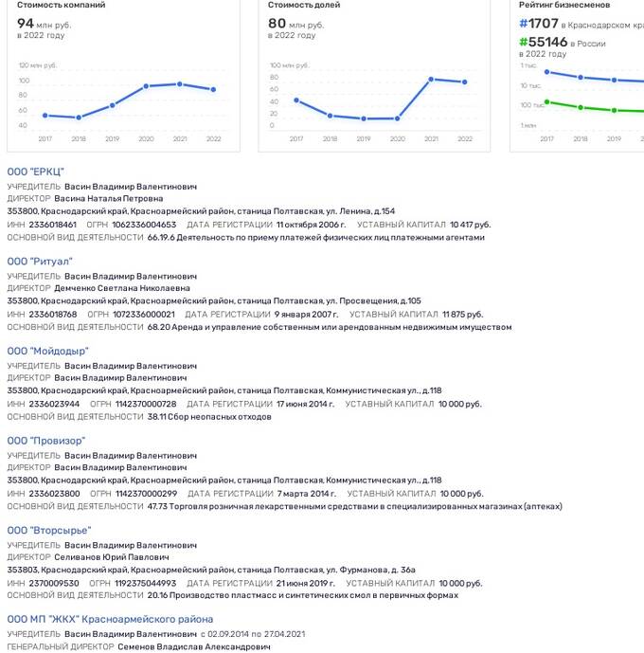Click the #55146 Russia ranking value
The image size is (644, 653).
pos(544,42)
